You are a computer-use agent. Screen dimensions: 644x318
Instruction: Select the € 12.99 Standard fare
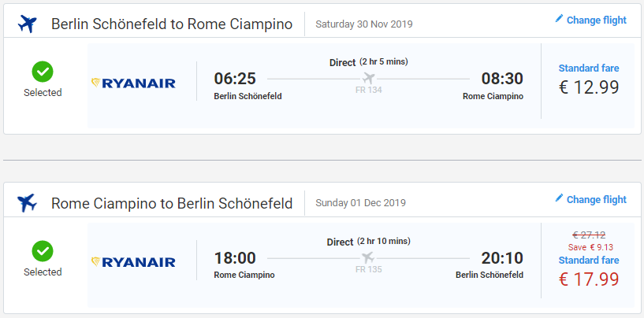point(589,80)
